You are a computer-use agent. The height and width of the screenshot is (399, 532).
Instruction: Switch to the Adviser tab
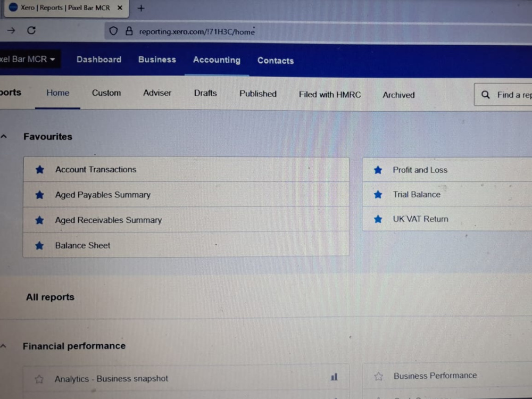pyautogui.click(x=157, y=93)
